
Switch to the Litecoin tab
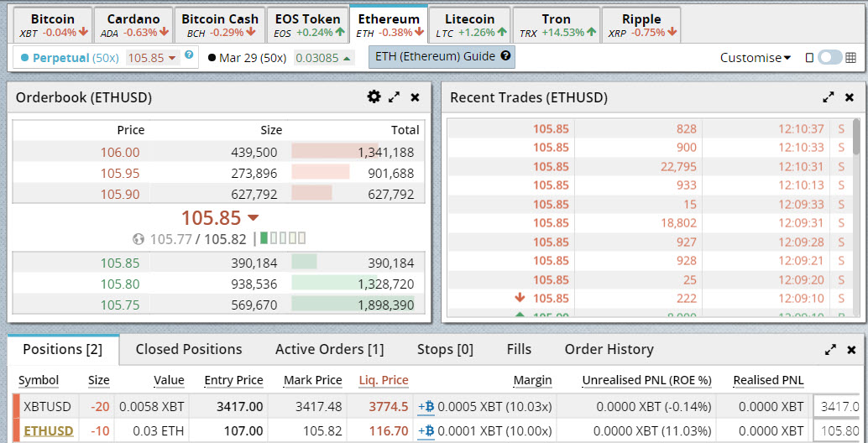[469, 25]
